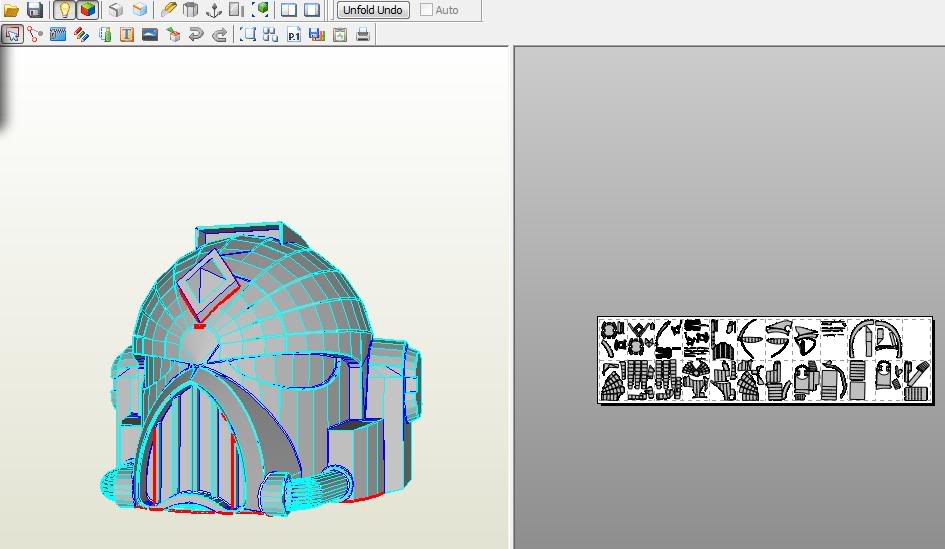Click the text input 'T' tool icon
The image size is (945, 549).
click(127, 35)
